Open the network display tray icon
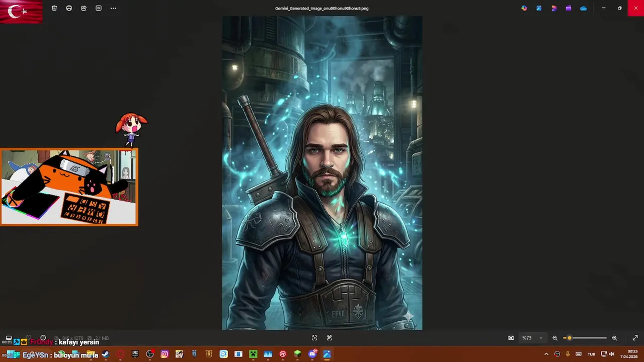Viewport: 644px width, 362px height. (604, 354)
